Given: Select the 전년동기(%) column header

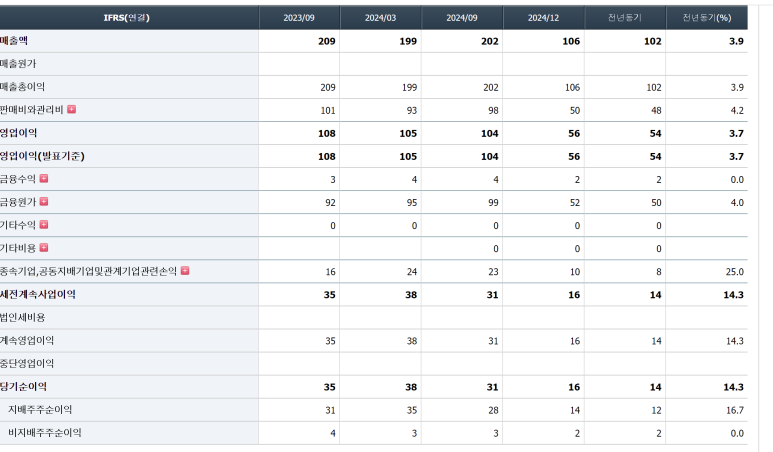Looking at the screenshot, I should pyautogui.click(x=706, y=18).
